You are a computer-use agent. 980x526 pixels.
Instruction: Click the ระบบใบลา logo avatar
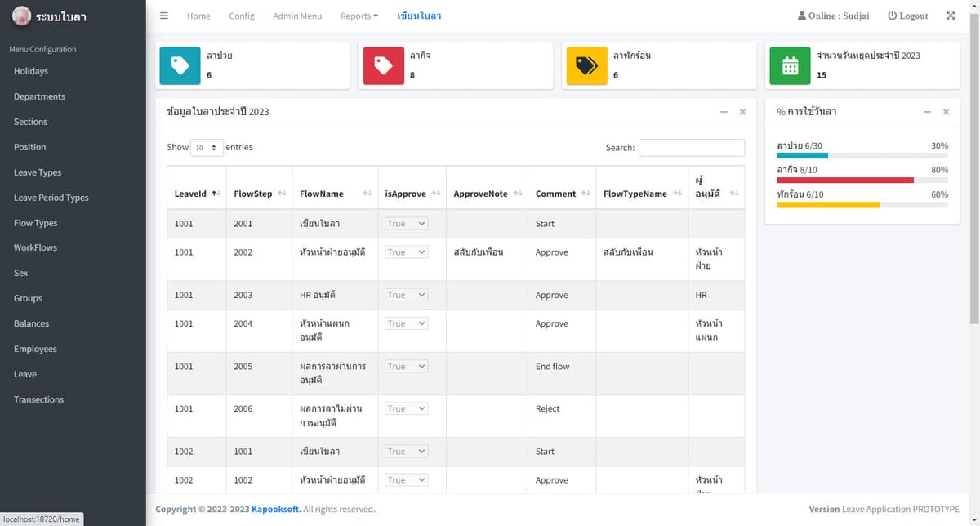pos(21,16)
